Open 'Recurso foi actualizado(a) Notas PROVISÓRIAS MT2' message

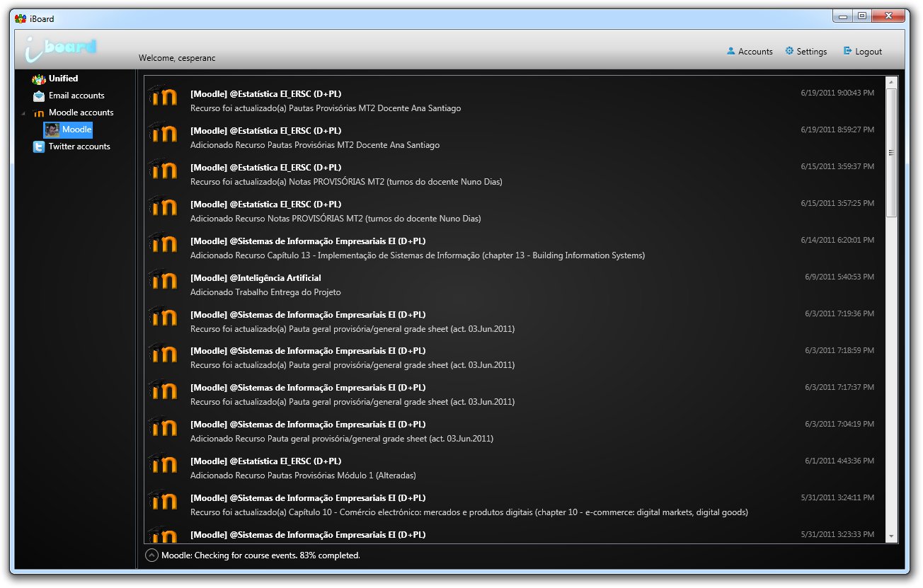tap(346, 182)
